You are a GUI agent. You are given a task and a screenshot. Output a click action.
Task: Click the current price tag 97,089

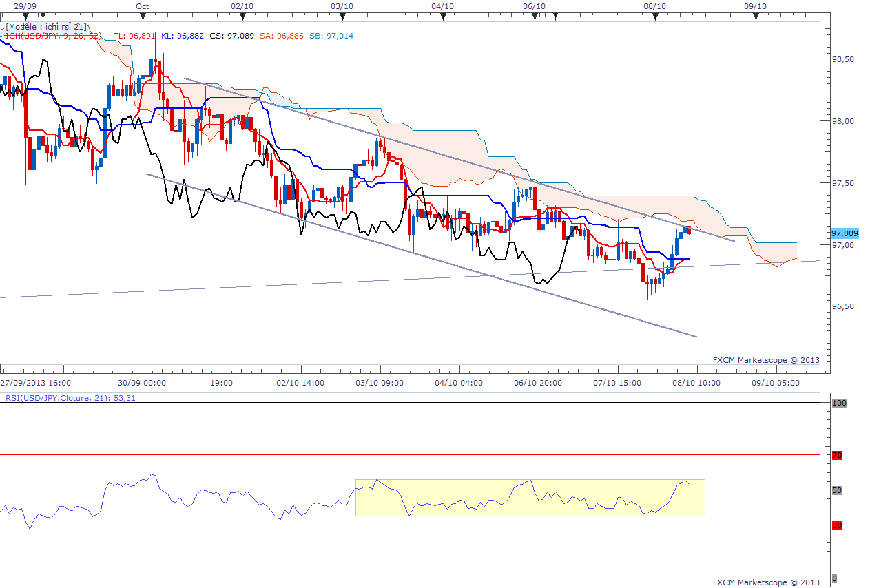point(844,233)
